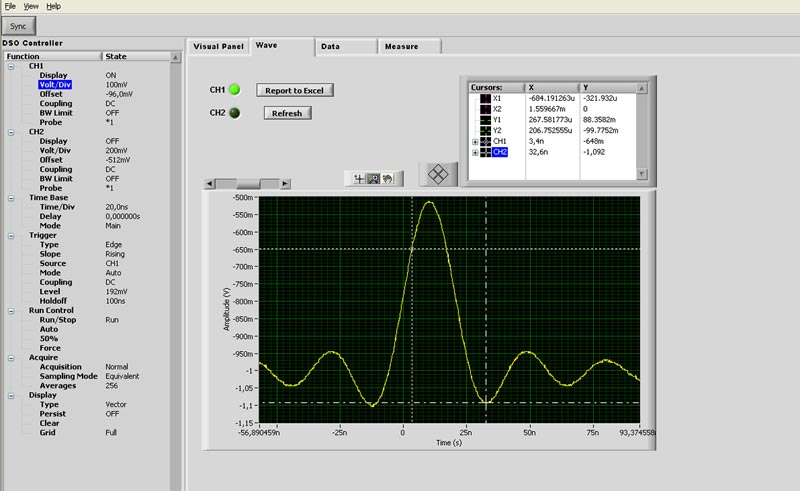
Task: Collapse the Time Base tree node
Action: point(11,198)
